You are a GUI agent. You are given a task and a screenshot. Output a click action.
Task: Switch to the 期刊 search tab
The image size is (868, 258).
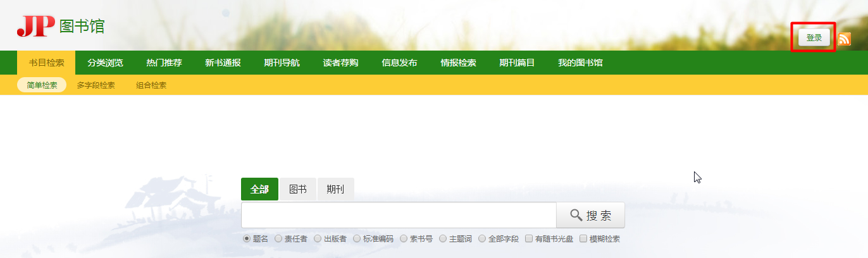pyautogui.click(x=335, y=189)
